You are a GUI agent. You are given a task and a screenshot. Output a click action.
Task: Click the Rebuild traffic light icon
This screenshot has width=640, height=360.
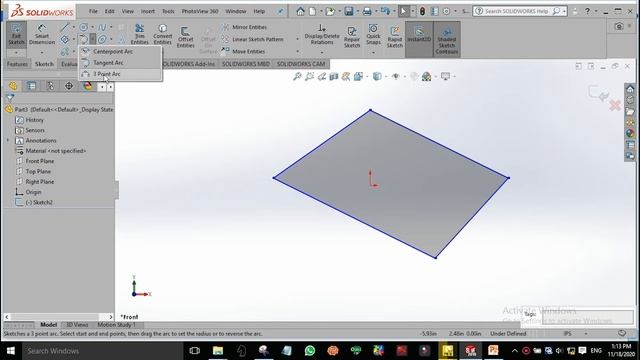click(x=422, y=11)
